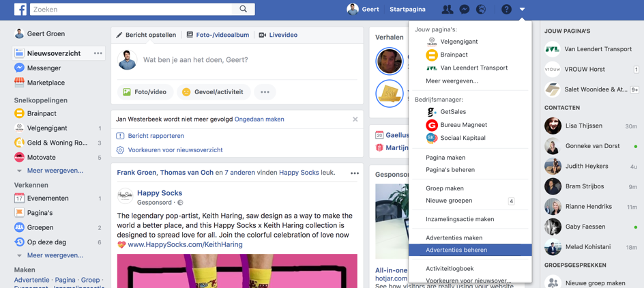Click Ongedaan maken link

tap(259, 119)
